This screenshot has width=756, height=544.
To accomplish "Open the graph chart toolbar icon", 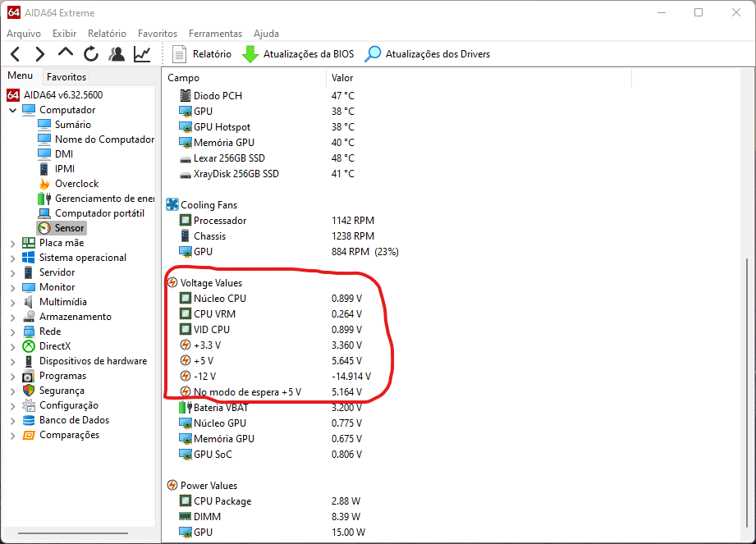I will tap(142, 54).
